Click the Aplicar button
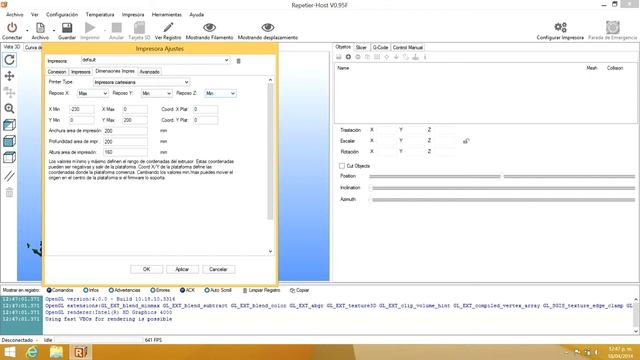 pyautogui.click(x=182, y=269)
